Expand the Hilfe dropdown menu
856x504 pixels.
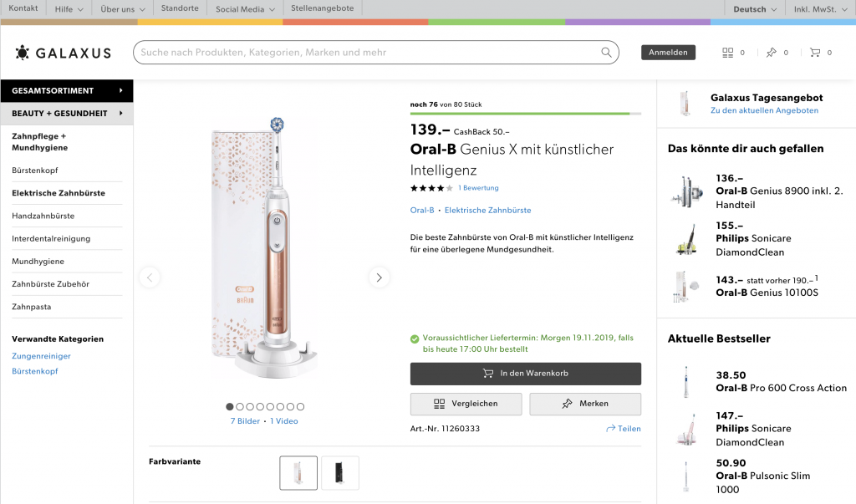coord(69,9)
